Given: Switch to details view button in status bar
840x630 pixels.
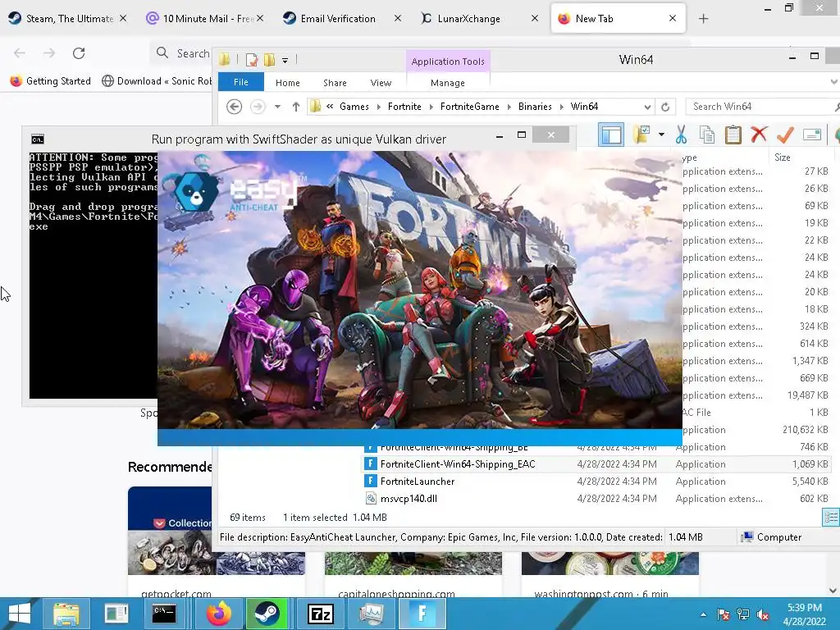Looking at the screenshot, I should [x=831, y=518].
